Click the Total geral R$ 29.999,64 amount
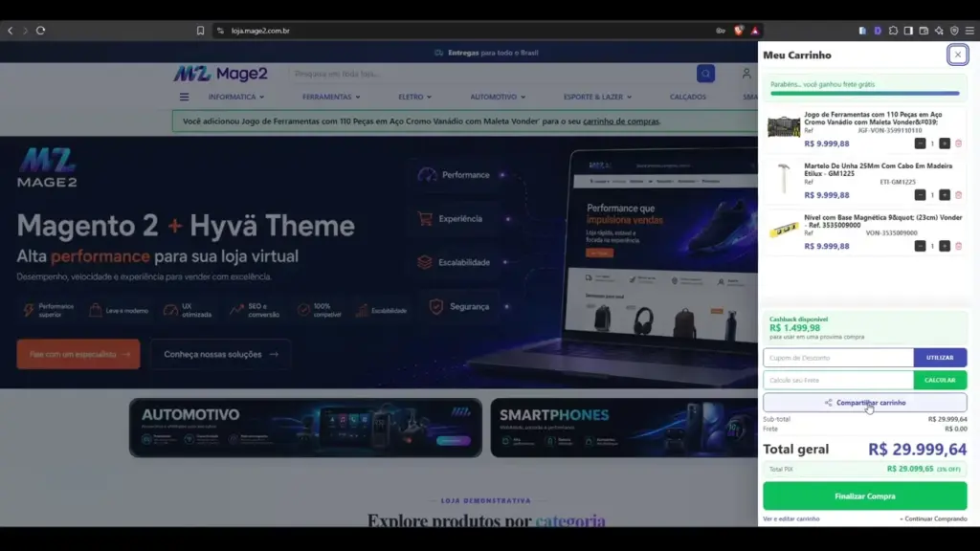Viewport: 980px width, 551px height. pyautogui.click(x=917, y=450)
